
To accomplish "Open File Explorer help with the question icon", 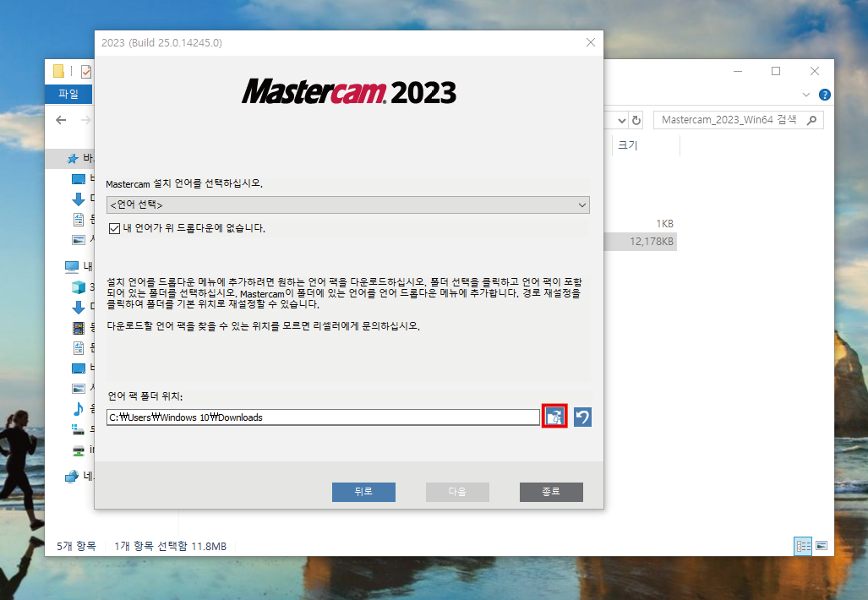I will coord(824,95).
